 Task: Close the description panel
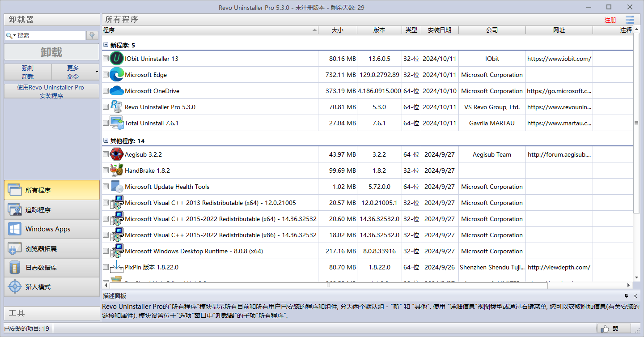635,296
